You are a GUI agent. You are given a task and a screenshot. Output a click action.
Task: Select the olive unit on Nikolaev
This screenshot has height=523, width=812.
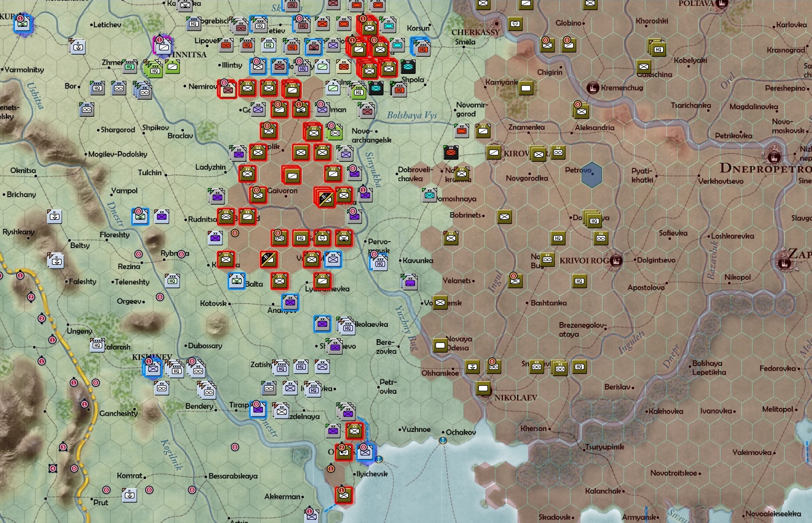484,388
